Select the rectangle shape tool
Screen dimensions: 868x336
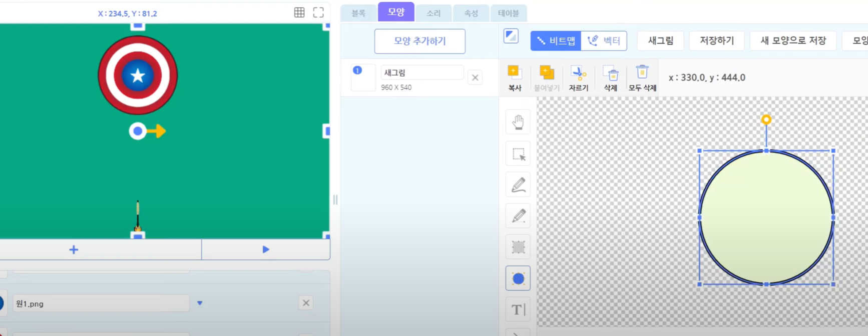tap(518, 247)
